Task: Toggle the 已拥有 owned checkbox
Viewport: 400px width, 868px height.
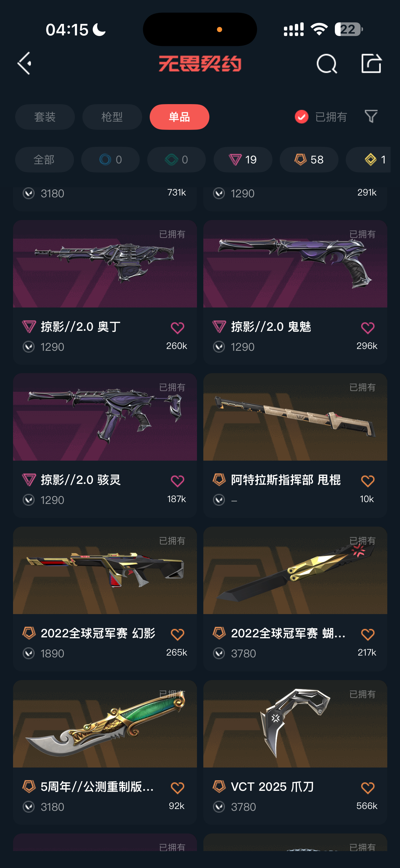Action: click(x=302, y=117)
